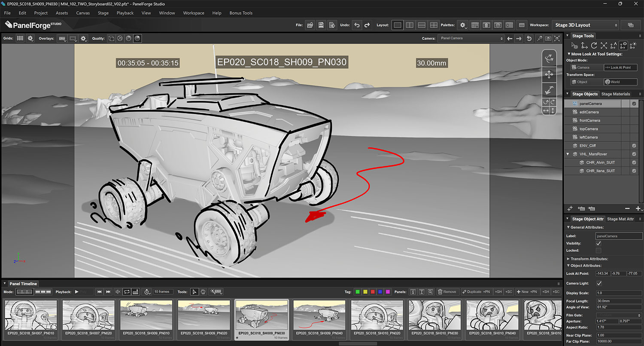Screen dimensions: 644x346
Task: Open the Palettes gear dropdown
Action: [x=463, y=25]
